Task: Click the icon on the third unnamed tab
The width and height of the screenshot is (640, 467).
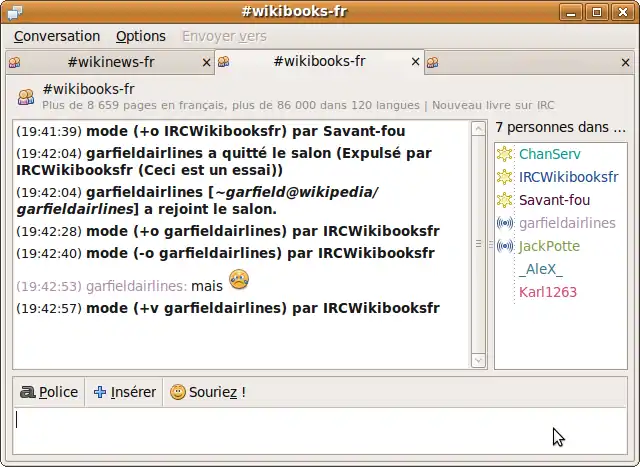Action: click(x=433, y=62)
